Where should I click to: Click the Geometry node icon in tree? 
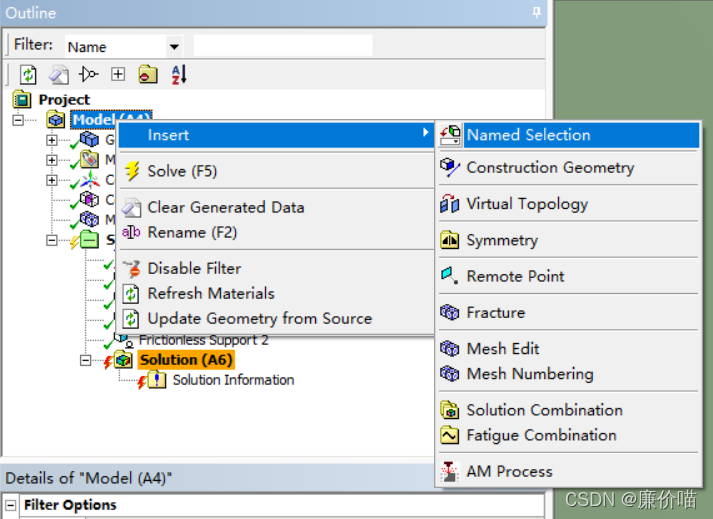pyautogui.click(x=90, y=139)
